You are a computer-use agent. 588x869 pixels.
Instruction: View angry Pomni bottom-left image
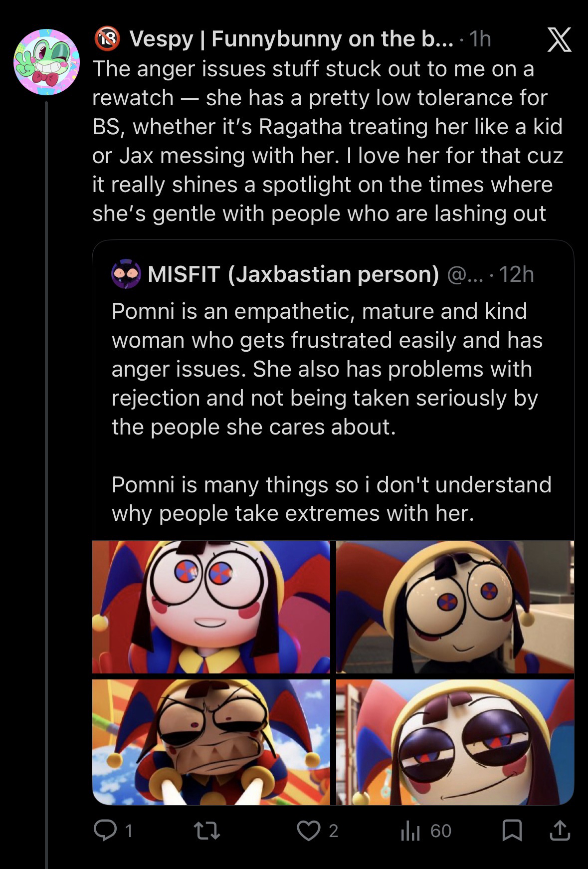click(x=211, y=742)
